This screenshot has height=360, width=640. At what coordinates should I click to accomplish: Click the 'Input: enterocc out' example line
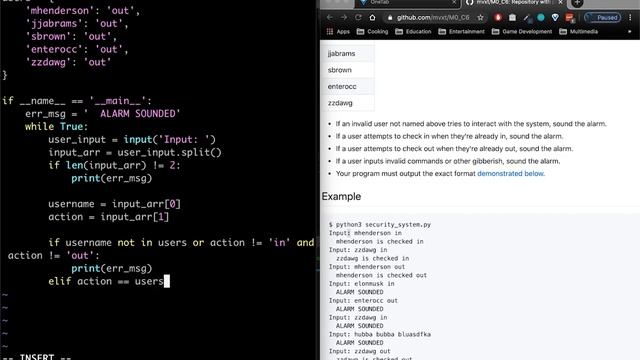point(363,300)
